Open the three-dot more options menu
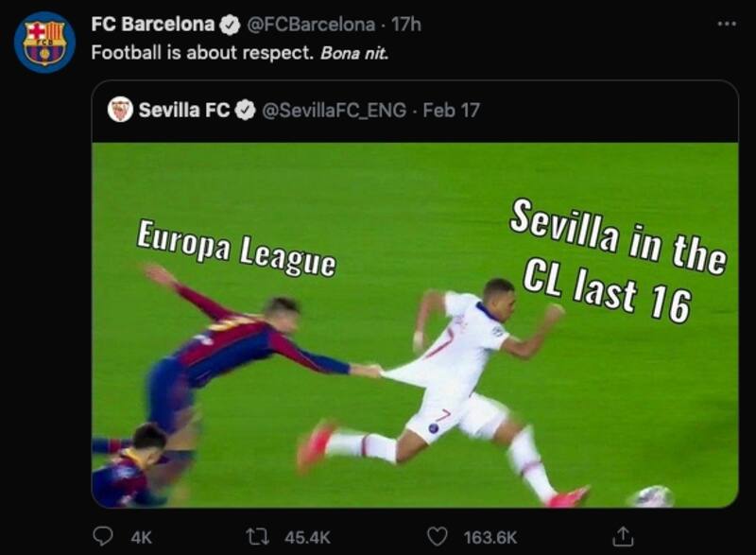756x555 pixels. 727,23
